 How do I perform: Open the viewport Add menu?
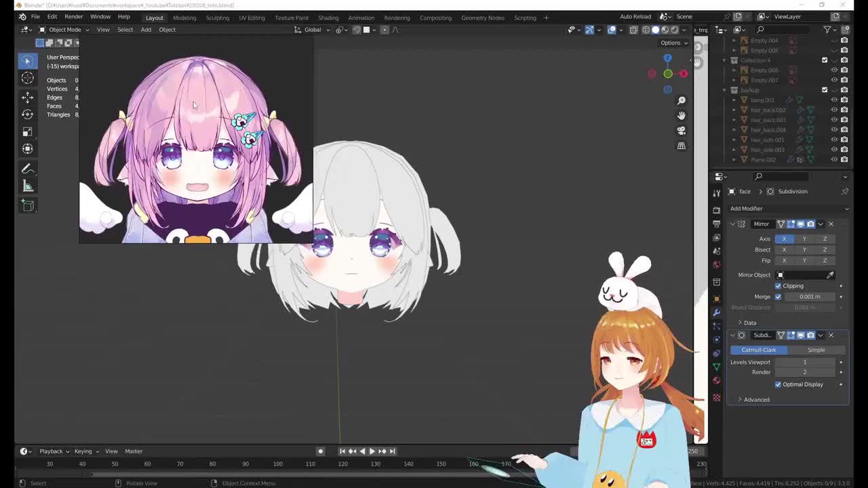coord(146,29)
